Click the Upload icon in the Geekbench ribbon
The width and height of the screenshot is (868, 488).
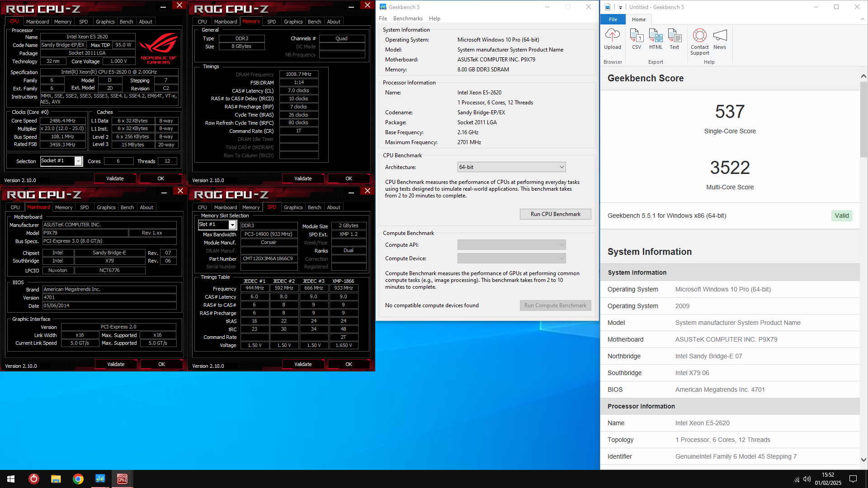[x=613, y=39]
